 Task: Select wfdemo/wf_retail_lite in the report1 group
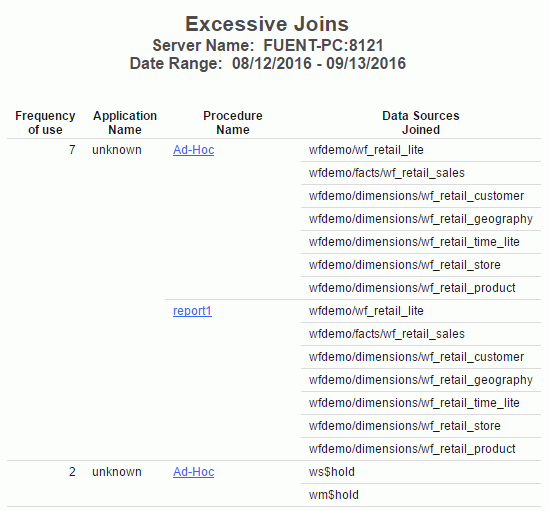tap(366, 311)
